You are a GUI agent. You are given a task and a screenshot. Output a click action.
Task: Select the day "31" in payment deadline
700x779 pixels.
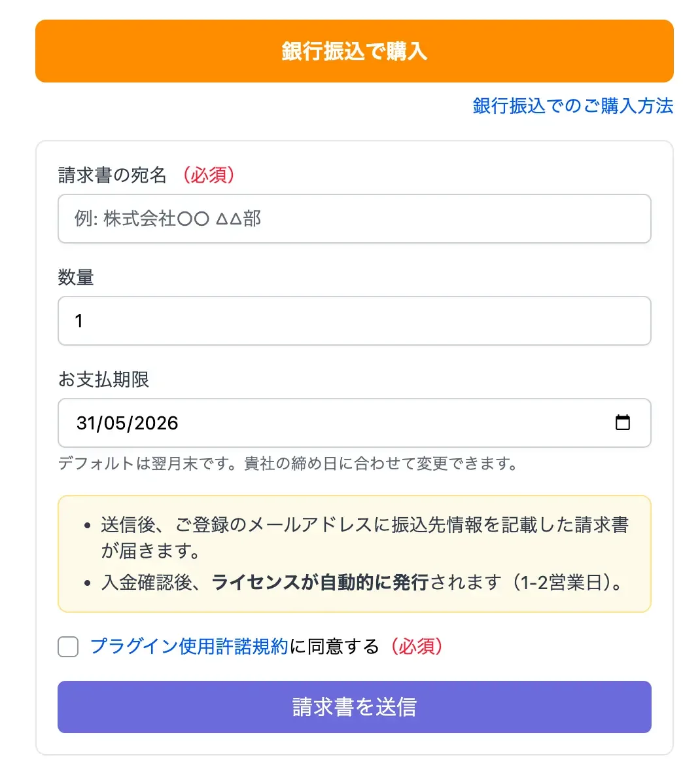[x=86, y=424]
